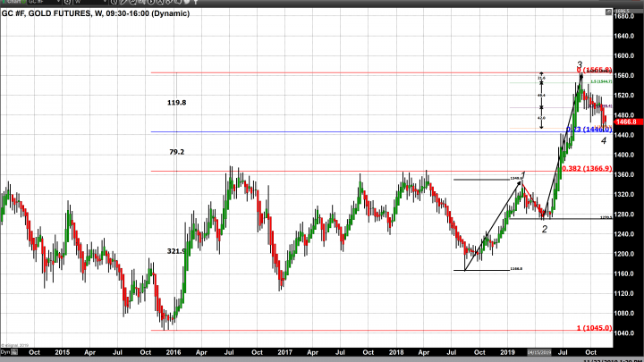Click the 79.2 range annotation
This screenshot has width=644, height=362.
[176, 152]
